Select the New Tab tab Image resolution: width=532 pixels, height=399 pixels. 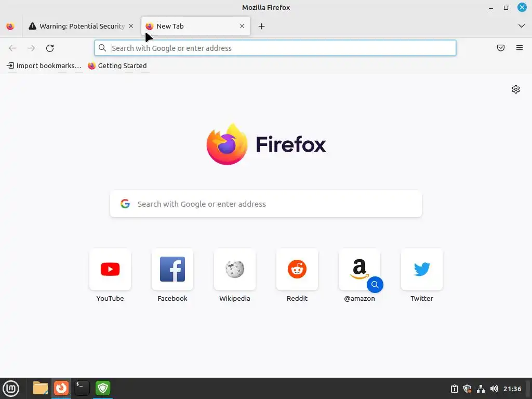pos(196,26)
